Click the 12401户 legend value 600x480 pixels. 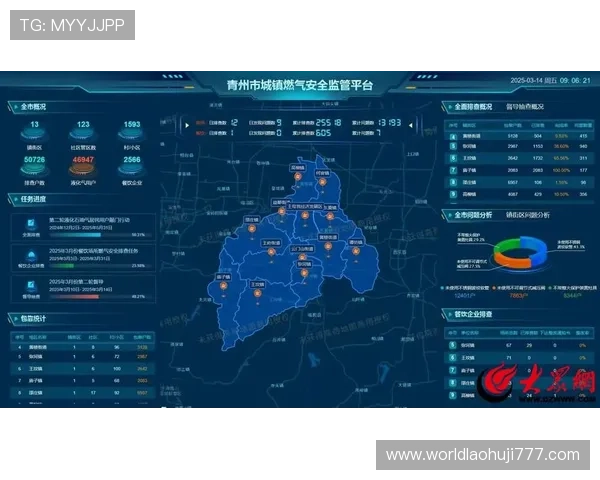click(x=465, y=296)
